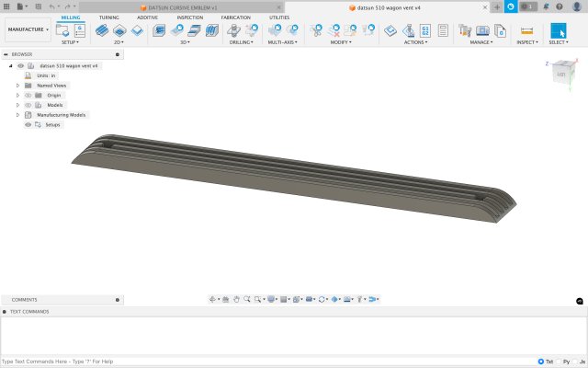Expand the Origin tree node
The height and width of the screenshot is (368, 588).
(17, 96)
